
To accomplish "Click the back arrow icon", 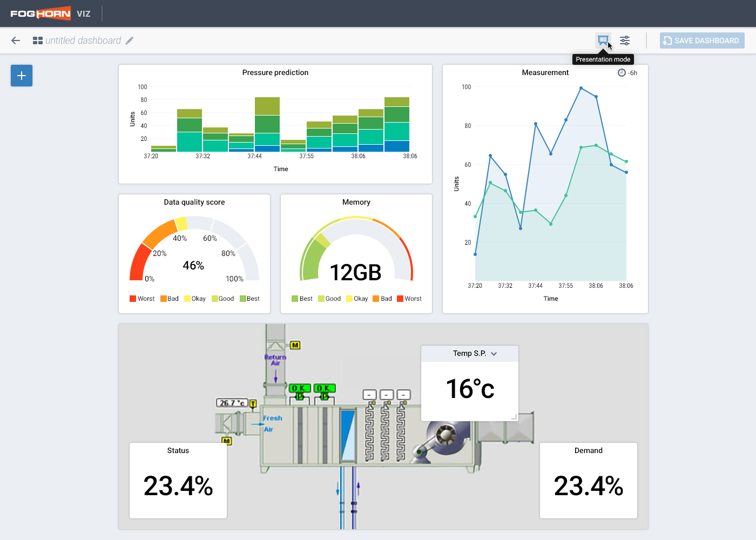I will [x=16, y=40].
